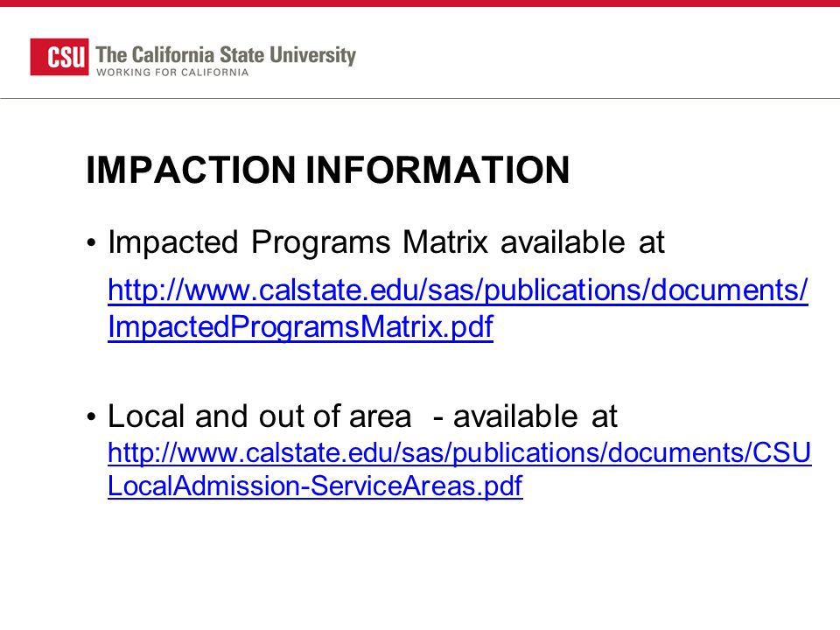Click the red CSU logo box
Viewport: 840px width, 630px height.
tap(59, 57)
